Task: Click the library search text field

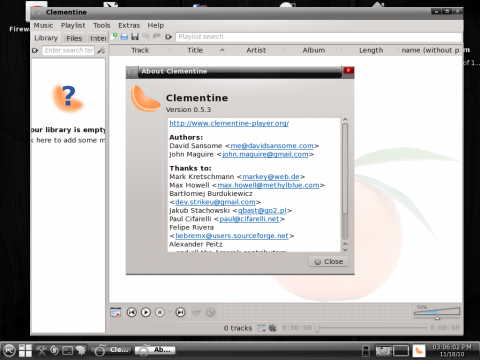Action: 68,50
